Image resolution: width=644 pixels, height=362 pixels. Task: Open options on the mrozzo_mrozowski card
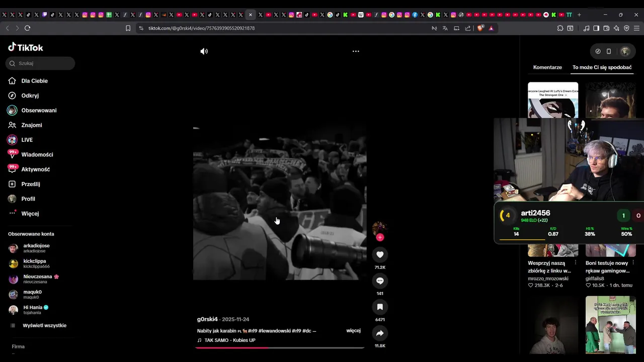coord(576,263)
